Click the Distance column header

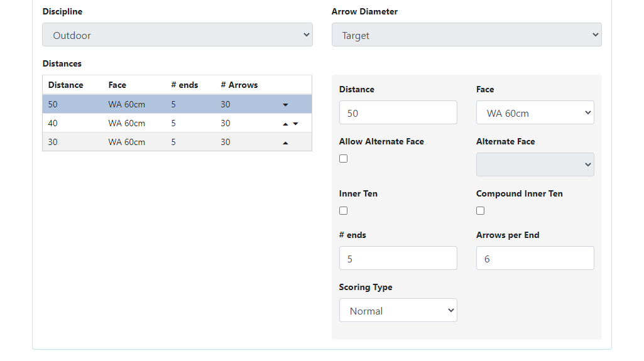pyautogui.click(x=66, y=85)
